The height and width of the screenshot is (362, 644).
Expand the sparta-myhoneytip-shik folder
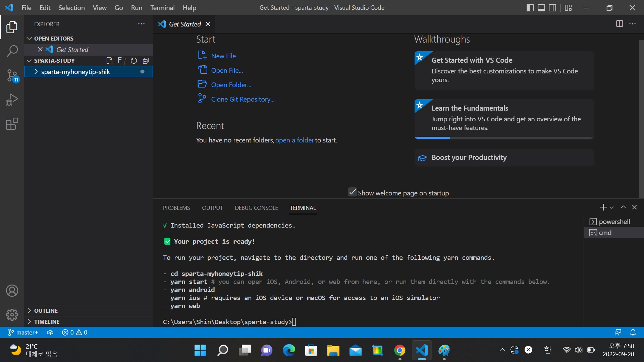89,72
